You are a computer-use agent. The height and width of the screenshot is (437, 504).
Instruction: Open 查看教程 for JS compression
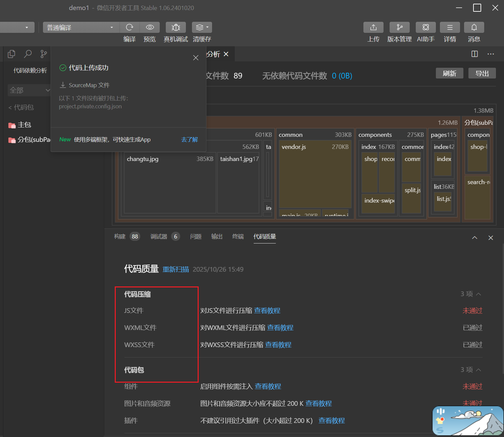coord(267,311)
